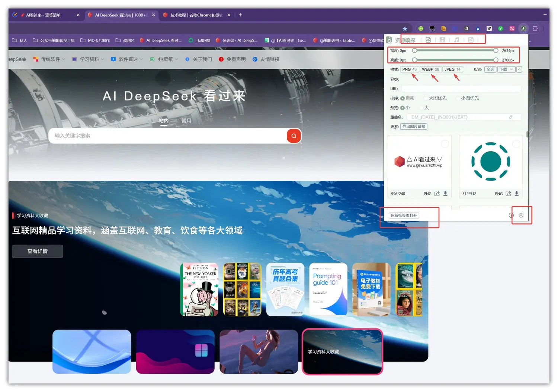Open the orange copy-pages extension icon
Viewport: 558px width, 392px height.
tap(443, 28)
